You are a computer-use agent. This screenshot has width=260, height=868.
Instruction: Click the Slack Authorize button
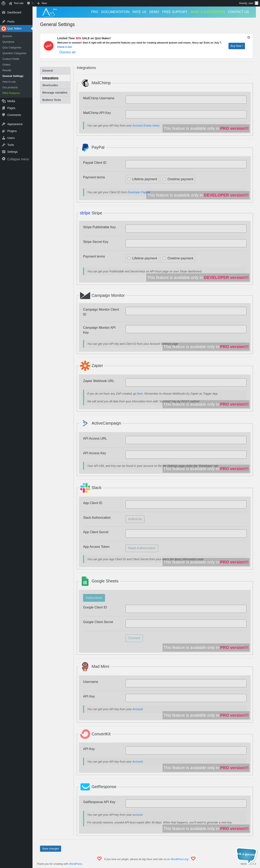click(135, 519)
